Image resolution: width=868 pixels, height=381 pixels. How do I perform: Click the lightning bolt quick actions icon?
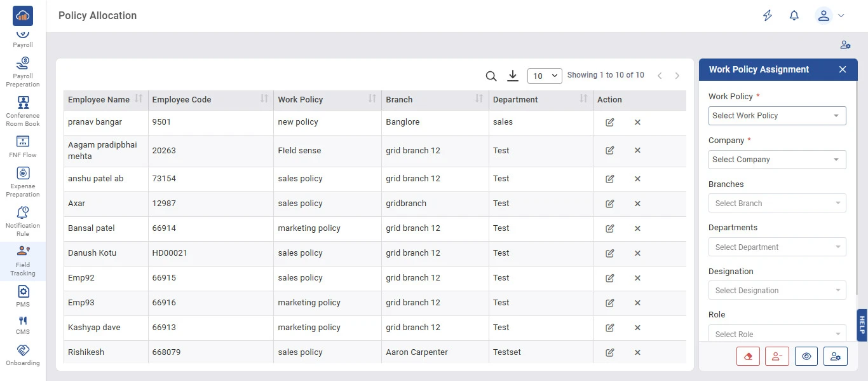[x=768, y=16]
